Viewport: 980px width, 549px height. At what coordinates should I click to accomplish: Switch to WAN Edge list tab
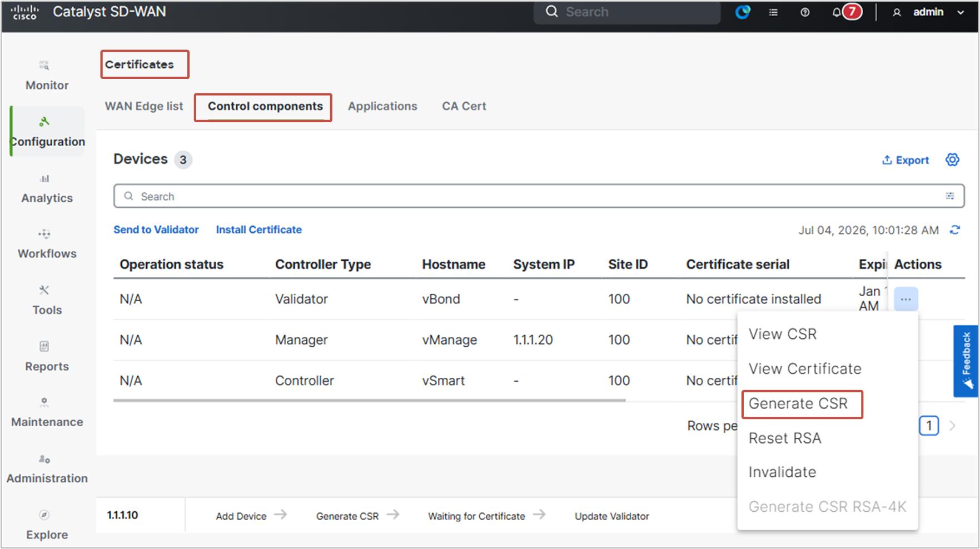point(144,106)
